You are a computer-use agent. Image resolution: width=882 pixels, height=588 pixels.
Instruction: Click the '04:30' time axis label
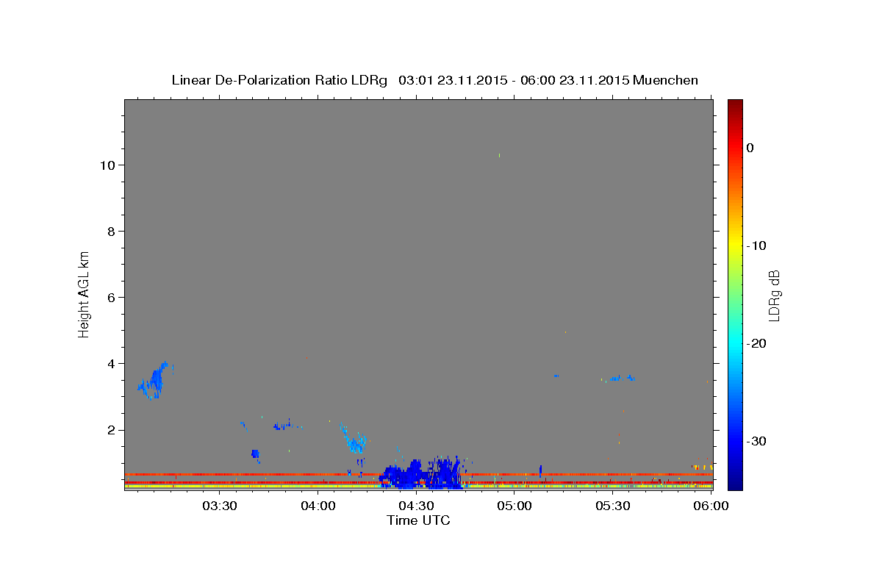(416, 506)
